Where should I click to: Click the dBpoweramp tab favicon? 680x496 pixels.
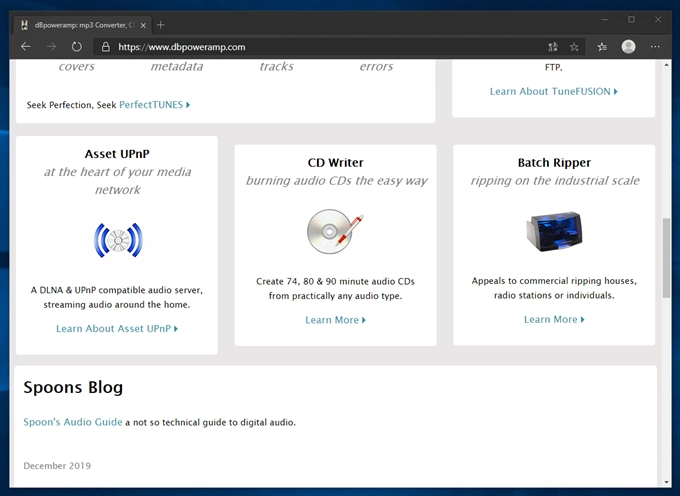click(x=25, y=25)
